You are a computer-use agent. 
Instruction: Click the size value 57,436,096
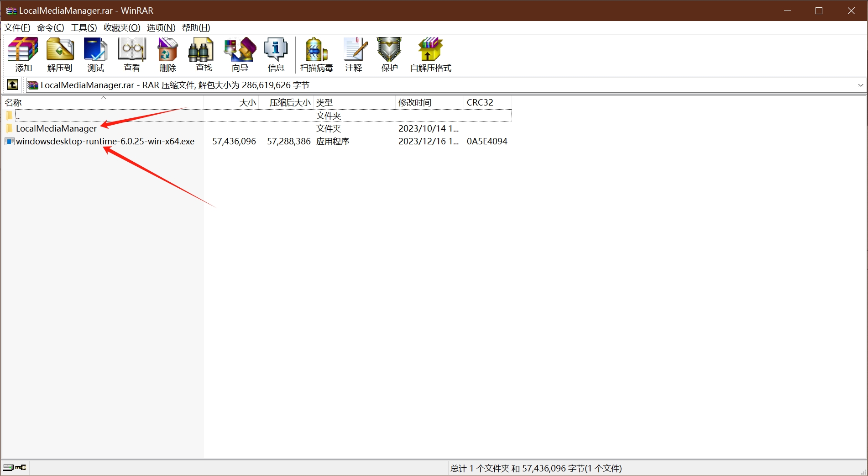234,142
